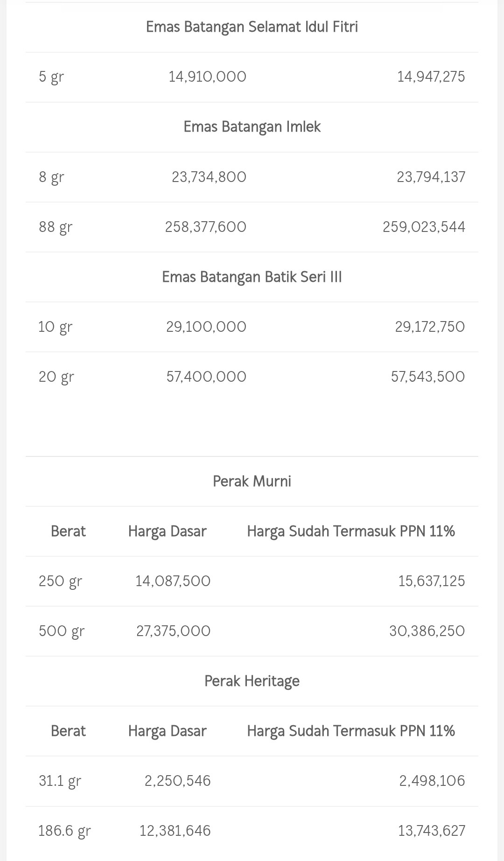
Task: Click the Perak Heritage section heading
Action: [252, 681]
